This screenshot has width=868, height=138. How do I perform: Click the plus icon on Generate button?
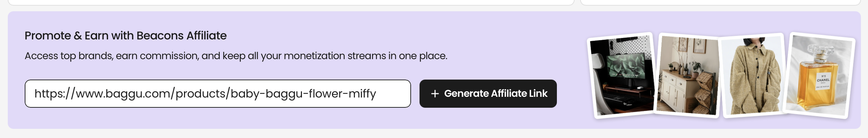[x=435, y=94]
